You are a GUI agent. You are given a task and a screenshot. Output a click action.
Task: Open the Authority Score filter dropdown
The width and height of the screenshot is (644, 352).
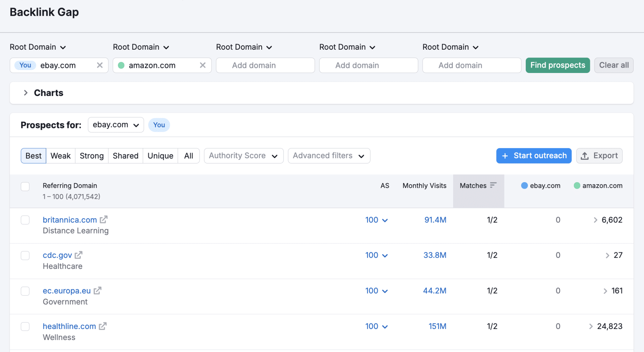243,156
